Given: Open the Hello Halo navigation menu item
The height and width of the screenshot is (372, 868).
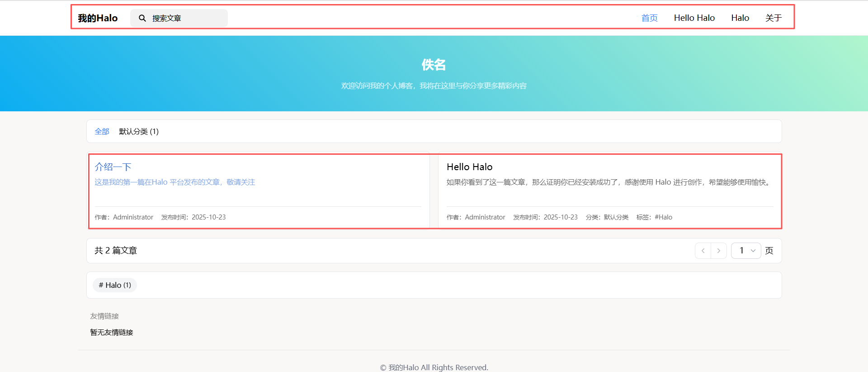Looking at the screenshot, I should 694,18.
